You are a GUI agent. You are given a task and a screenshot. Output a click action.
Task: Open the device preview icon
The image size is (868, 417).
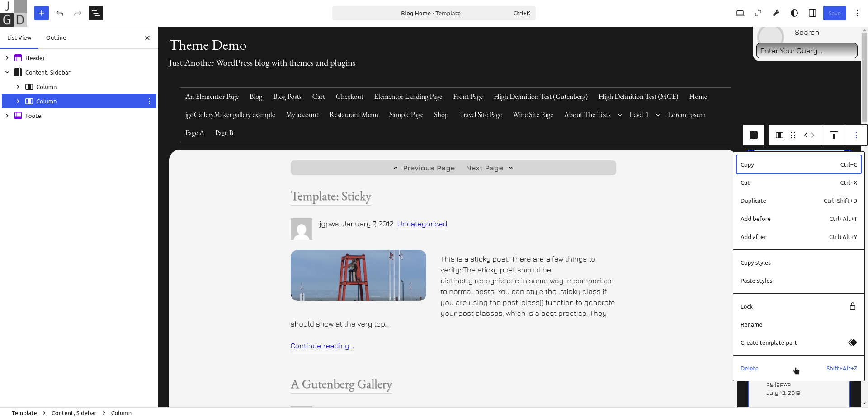point(740,13)
